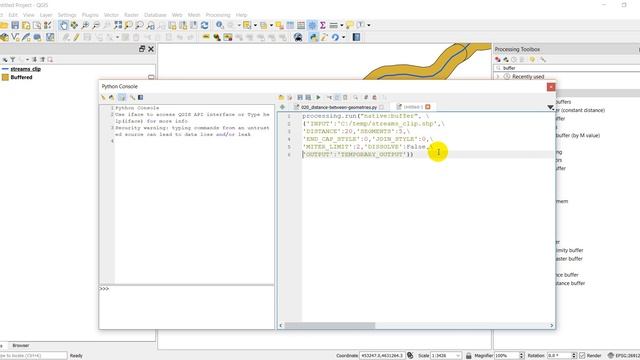Select the Zoom Out magnifier tool
Viewport: 640px width, 360px height.
[x=96, y=25]
